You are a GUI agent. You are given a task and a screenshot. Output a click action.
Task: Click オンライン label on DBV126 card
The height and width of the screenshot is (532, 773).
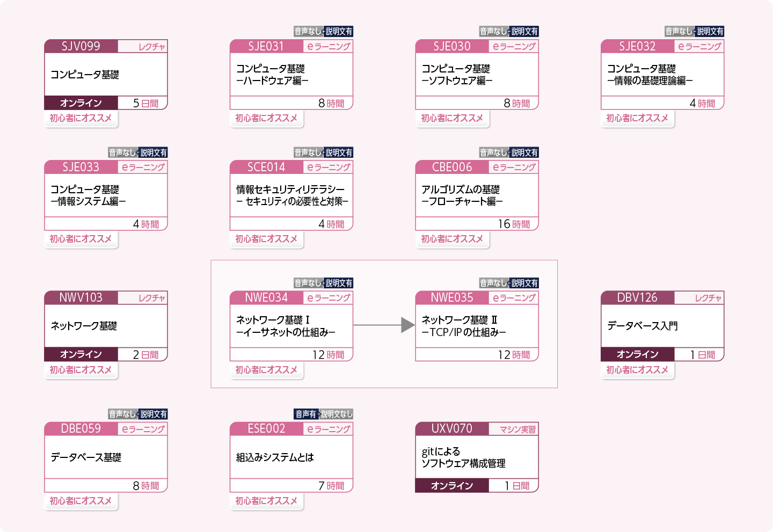(x=638, y=354)
